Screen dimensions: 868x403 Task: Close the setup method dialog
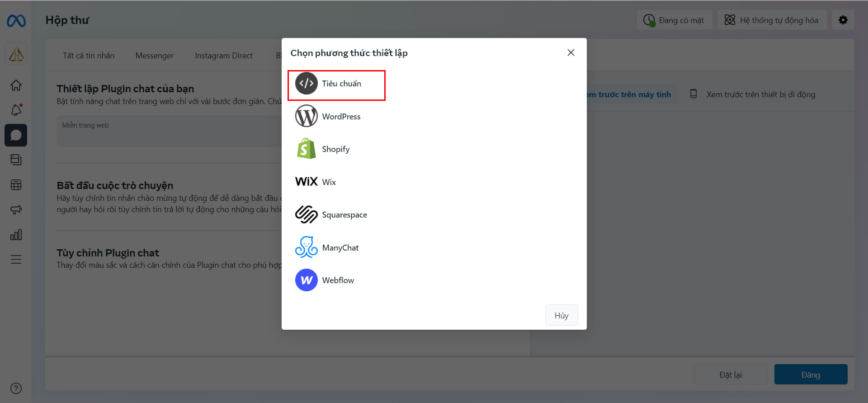571,52
